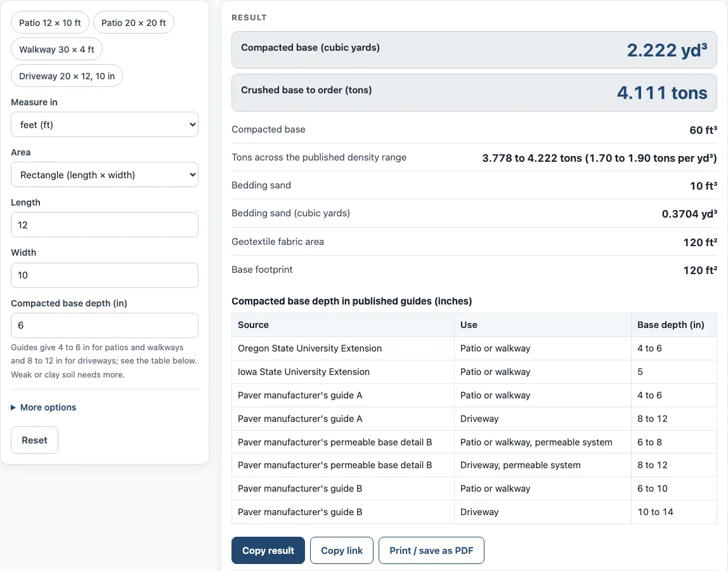The width and height of the screenshot is (728, 571).
Task: Select the 4.111 tons order value
Action: [x=662, y=93]
